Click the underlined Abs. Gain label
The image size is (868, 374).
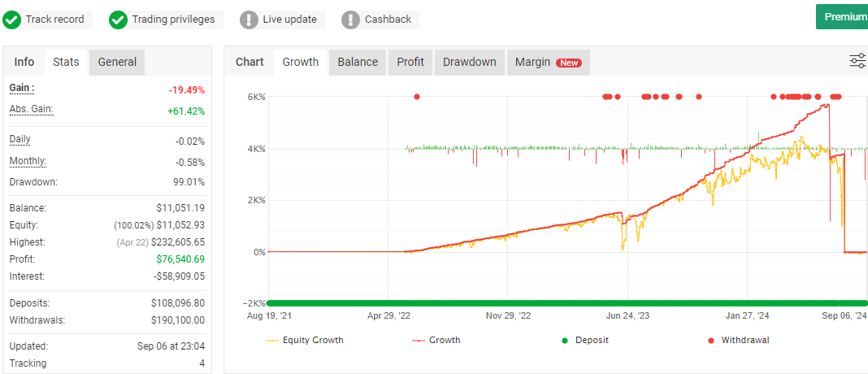click(x=32, y=109)
